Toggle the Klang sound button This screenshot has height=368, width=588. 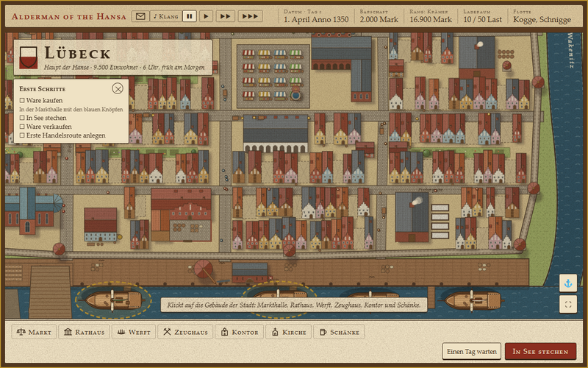pos(166,16)
